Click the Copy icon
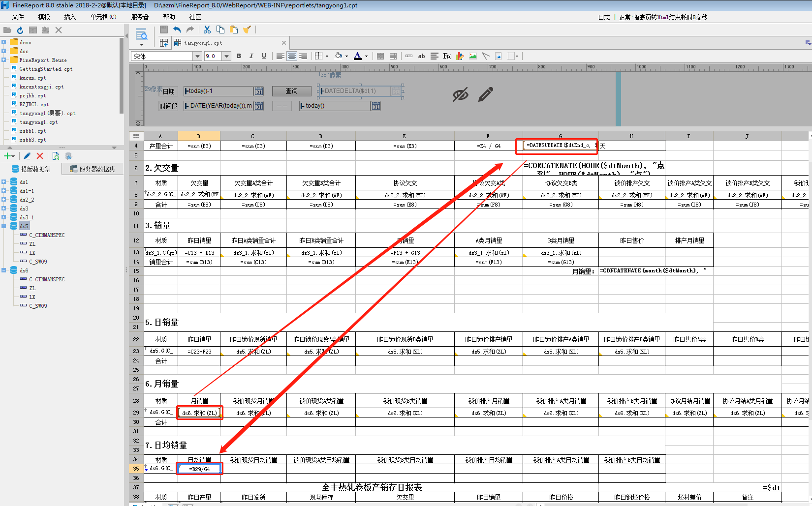Image resolution: width=812 pixels, height=506 pixels. pyautogui.click(x=220, y=30)
